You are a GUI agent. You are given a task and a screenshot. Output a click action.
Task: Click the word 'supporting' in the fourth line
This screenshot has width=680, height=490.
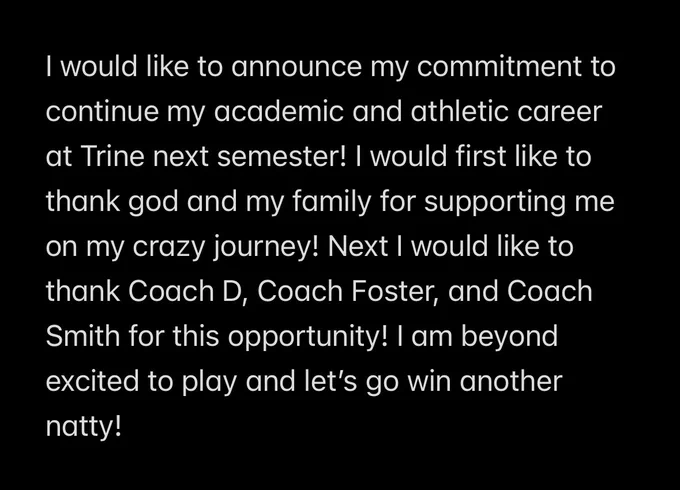[494, 203]
